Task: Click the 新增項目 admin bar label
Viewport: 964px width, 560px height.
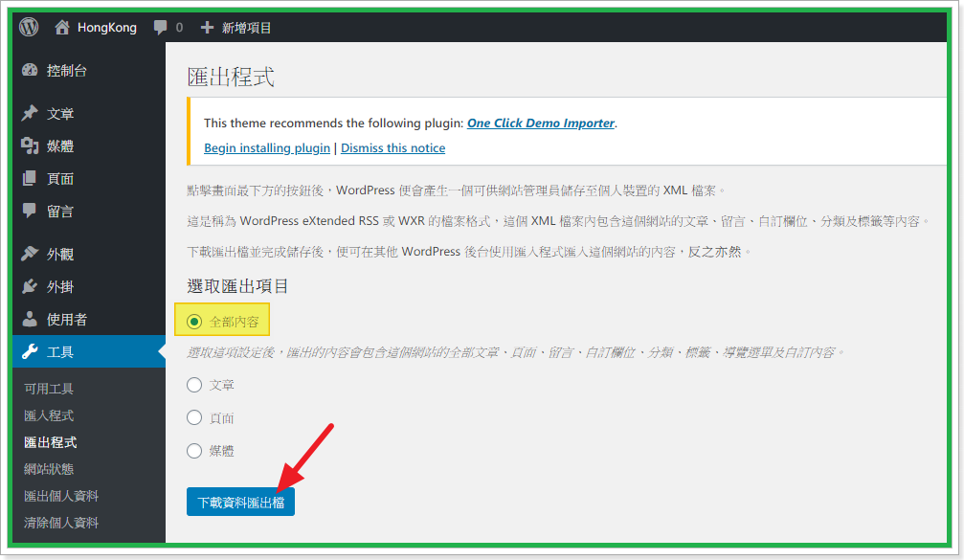Action: pyautogui.click(x=247, y=28)
